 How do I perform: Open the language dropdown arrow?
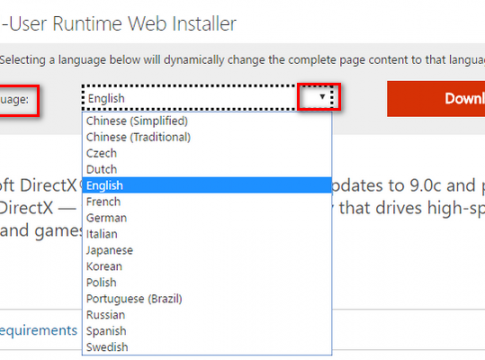coord(322,97)
